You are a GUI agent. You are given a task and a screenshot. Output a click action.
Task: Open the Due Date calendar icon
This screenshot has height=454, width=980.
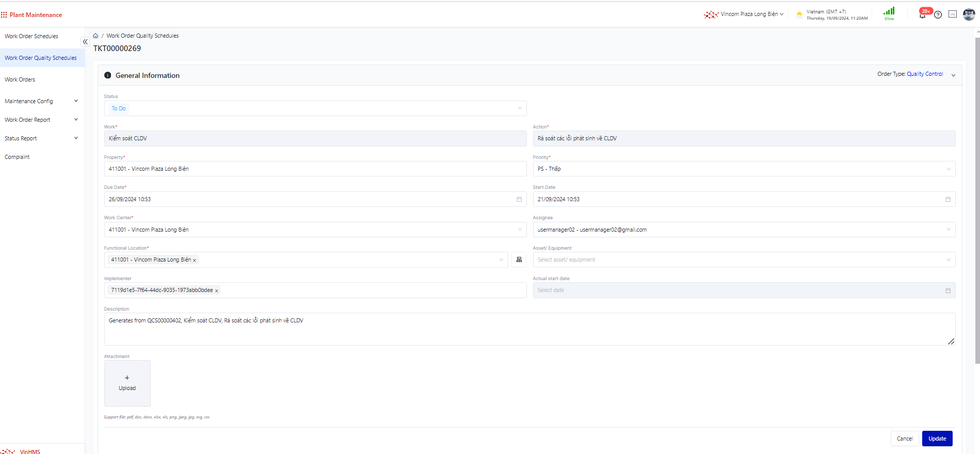click(x=519, y=200)
